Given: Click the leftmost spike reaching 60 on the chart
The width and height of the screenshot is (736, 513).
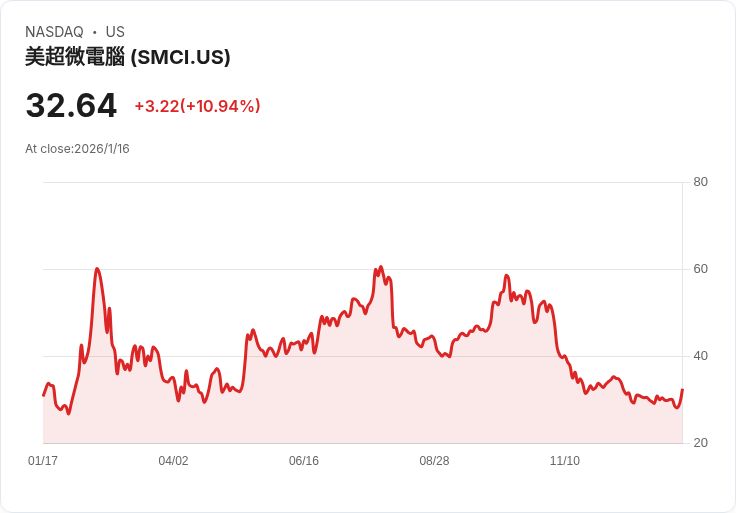Looking at the screenshot, I should point(97,269).
